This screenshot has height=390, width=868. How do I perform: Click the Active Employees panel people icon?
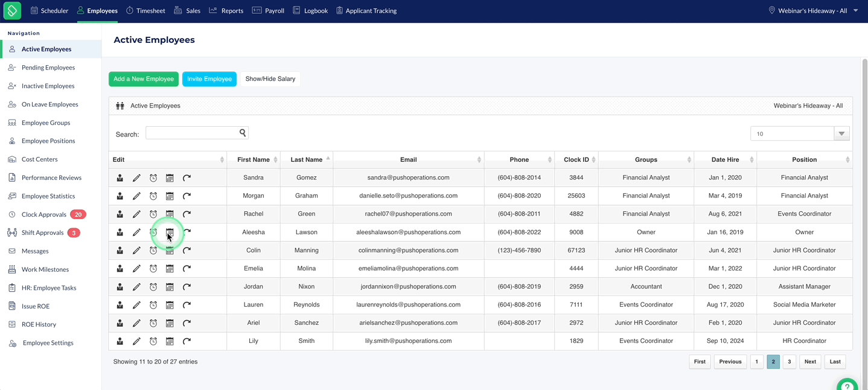coord(120,106)
